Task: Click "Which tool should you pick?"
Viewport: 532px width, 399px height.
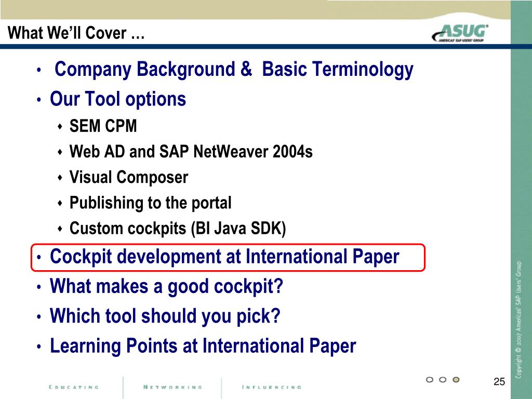Action: [x=165, y=316]
